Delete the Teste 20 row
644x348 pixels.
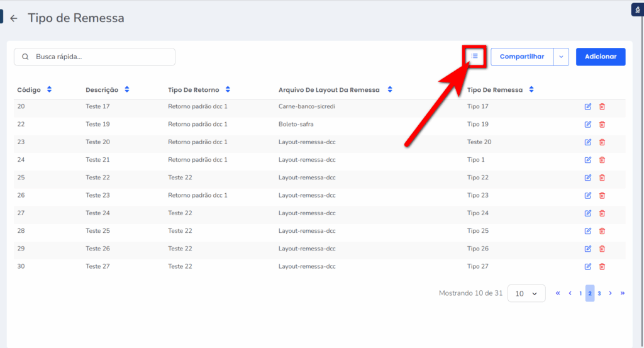(x=602, y=142)
